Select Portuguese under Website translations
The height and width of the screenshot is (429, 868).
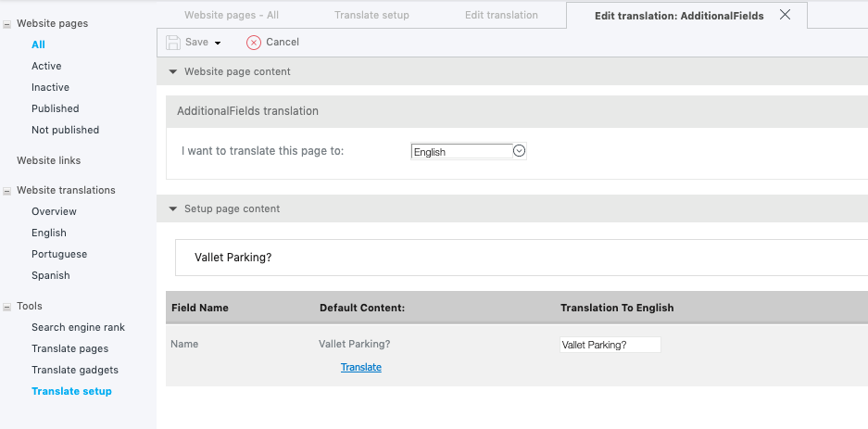coord(59,254)
